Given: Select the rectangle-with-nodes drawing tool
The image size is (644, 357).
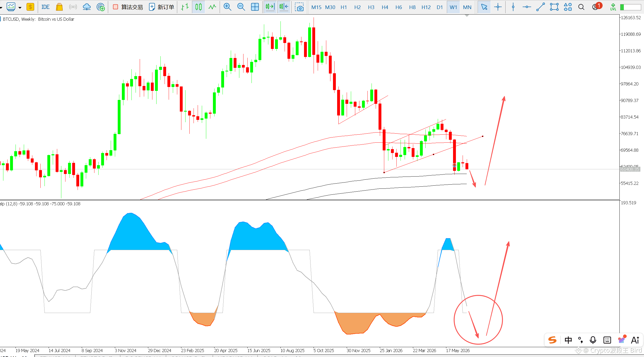Looking at the screenshot, I should pyautogui.click(x=554, y=7).
